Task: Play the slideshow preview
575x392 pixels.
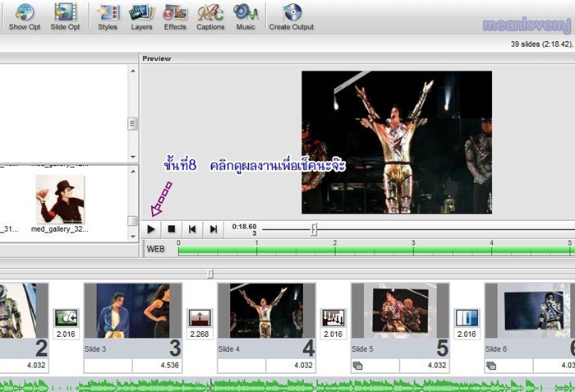Action: tap(150, 229)
